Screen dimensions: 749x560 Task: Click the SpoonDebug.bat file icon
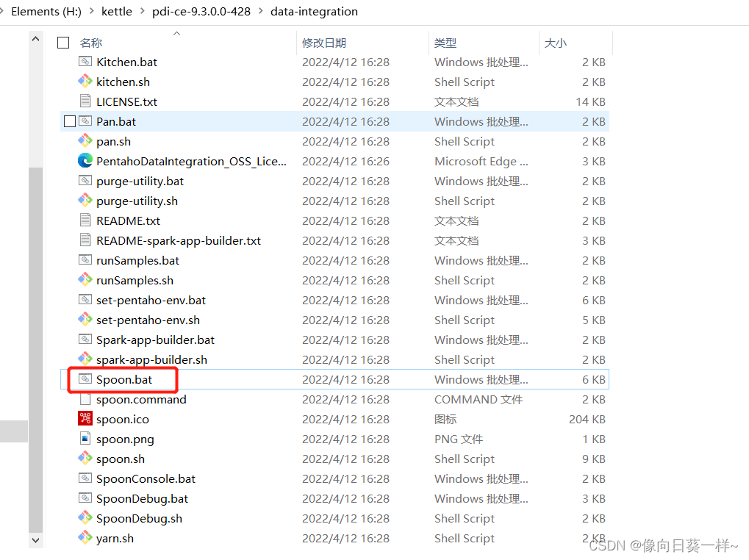click(x=85, y=498)
